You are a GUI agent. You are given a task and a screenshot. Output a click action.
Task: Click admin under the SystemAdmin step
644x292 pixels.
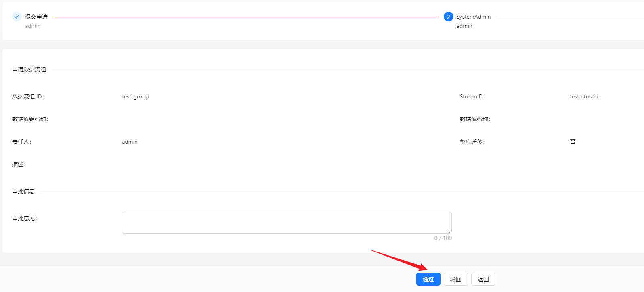click(464, 26)
